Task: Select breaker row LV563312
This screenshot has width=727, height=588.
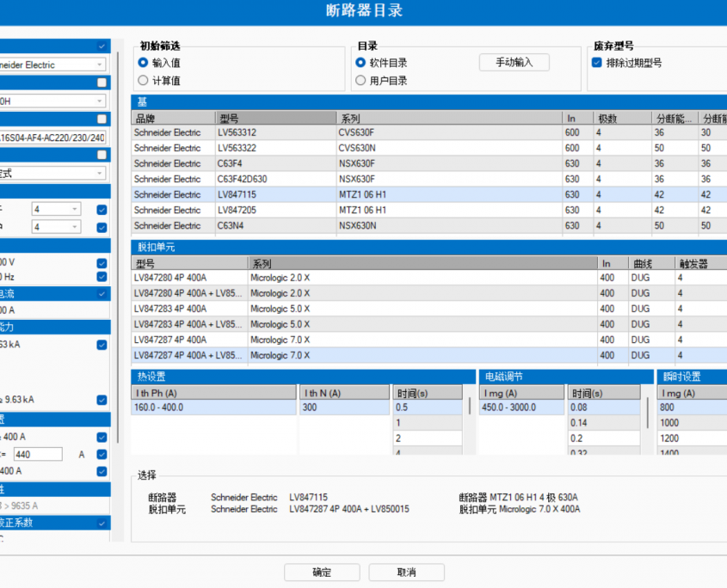Action: pos(428,132)
